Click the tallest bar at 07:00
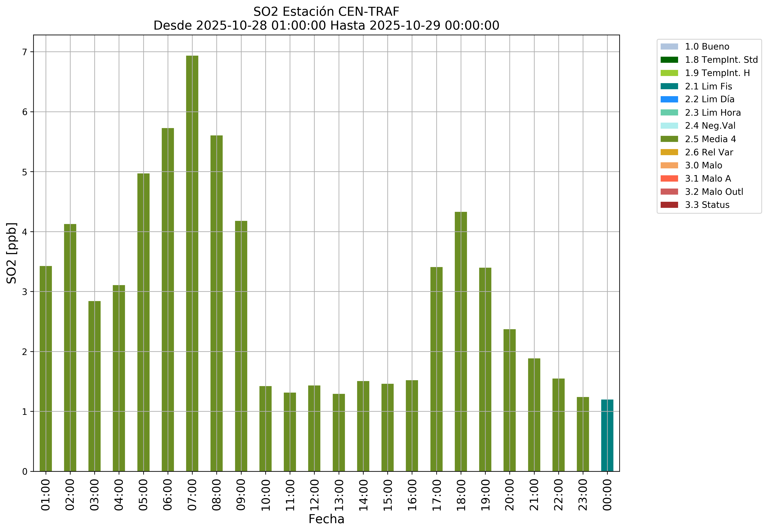 point(192,263)
